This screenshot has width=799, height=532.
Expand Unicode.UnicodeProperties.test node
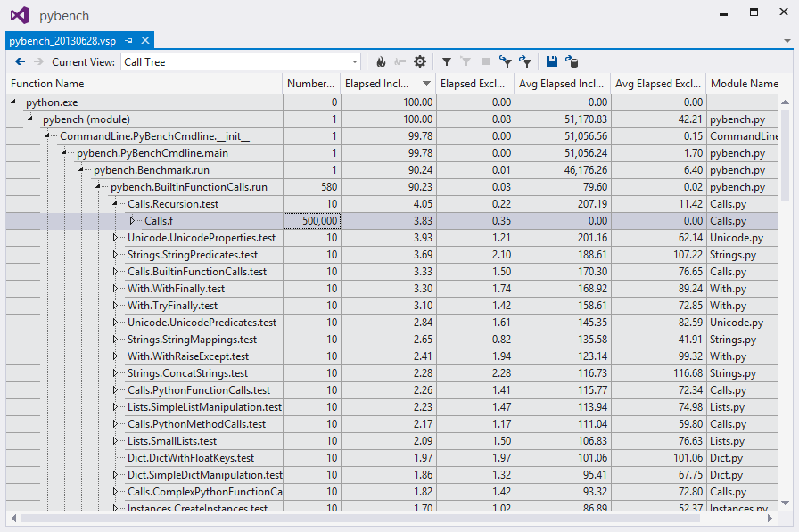(x=115, y=238)
